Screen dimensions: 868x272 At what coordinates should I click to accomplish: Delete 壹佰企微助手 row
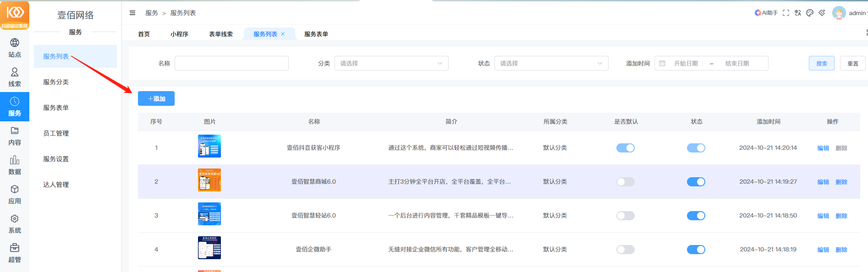(x=841, y=250)
